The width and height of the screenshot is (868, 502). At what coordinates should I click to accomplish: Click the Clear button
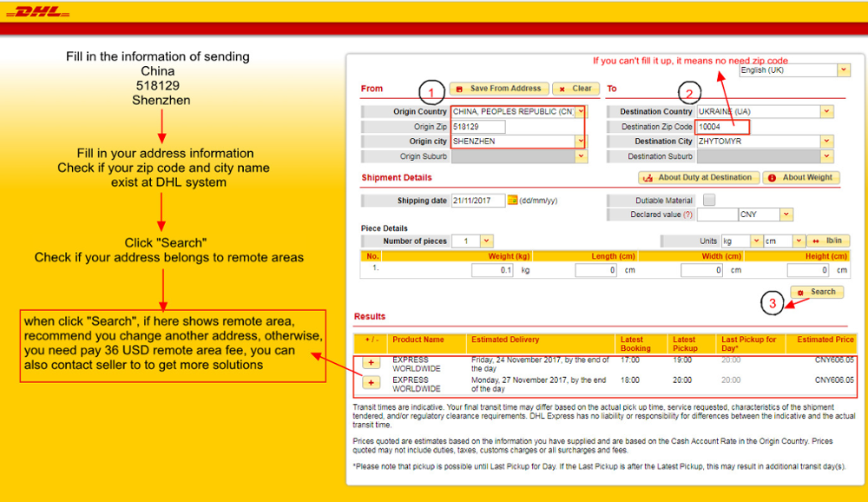[x=575, y=89]
